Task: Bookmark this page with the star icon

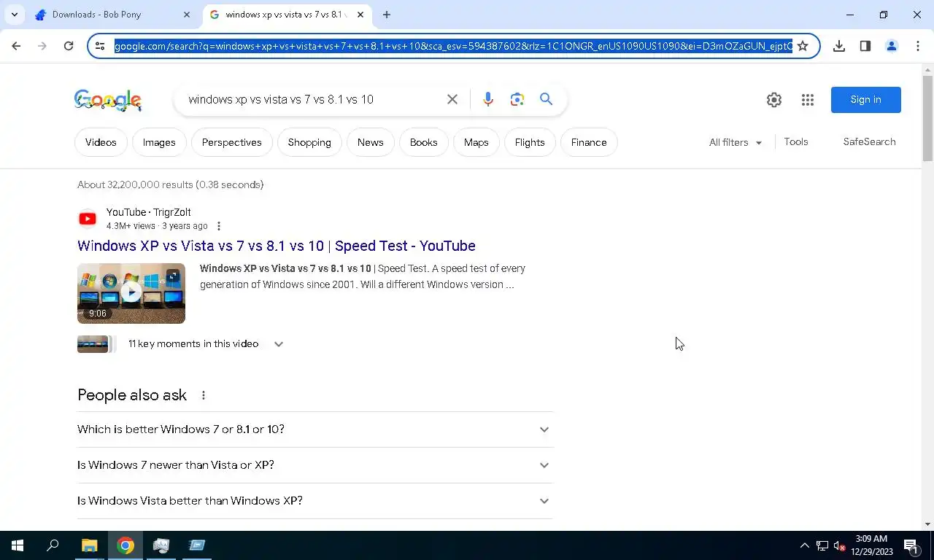Action: 803,46
